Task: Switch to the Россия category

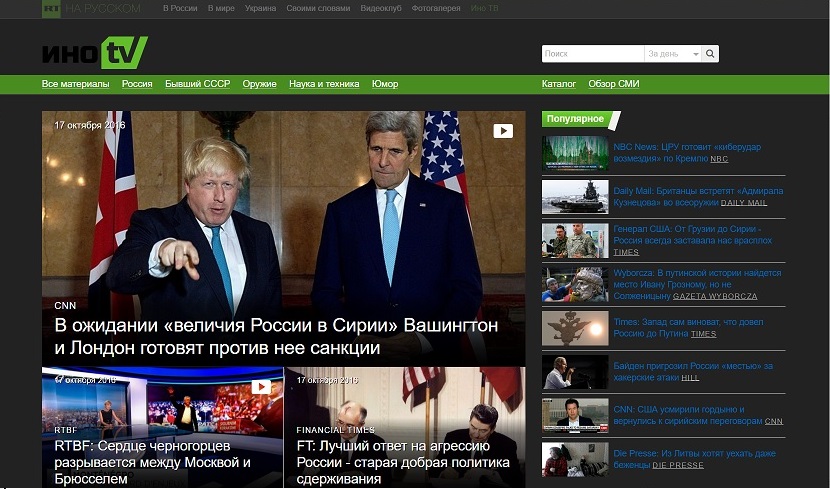Action: click(x=137, y=84)
